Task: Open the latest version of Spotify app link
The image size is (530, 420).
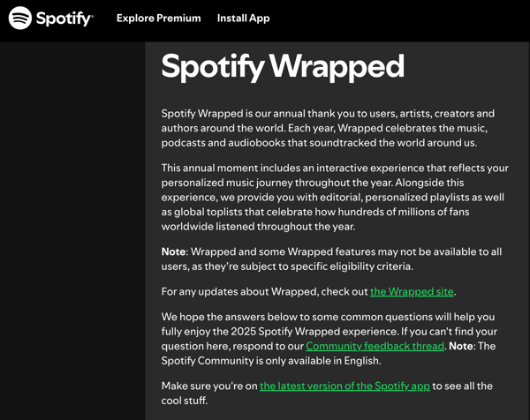Action: pos(344,386)
